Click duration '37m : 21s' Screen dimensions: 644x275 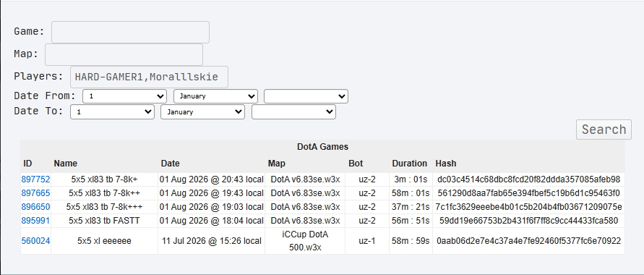411,207
